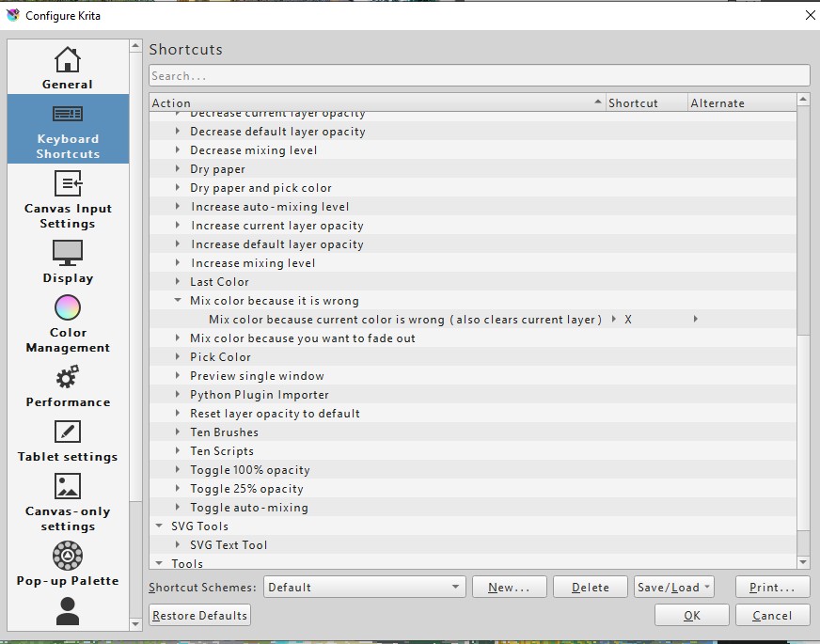Screen dimensions: 820x644
Task: Select Increase default layer opacity row
Action: [473, 244]
